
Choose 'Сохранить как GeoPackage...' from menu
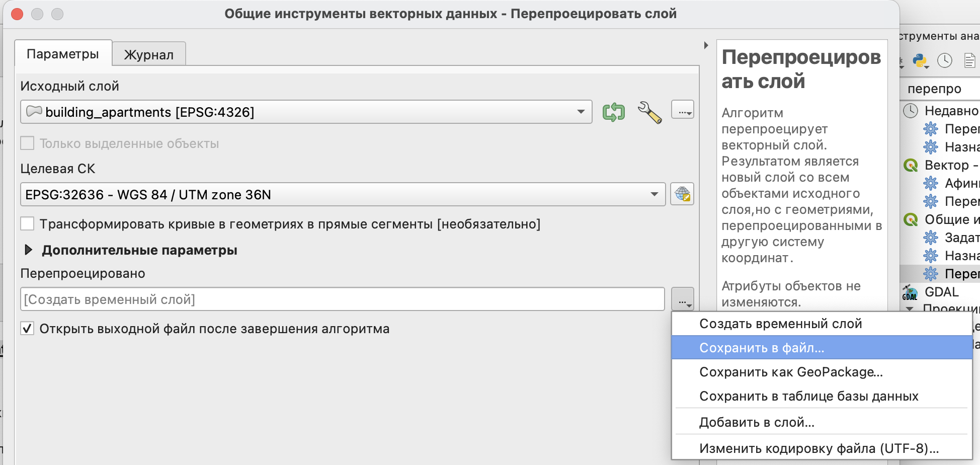[790, 372]
